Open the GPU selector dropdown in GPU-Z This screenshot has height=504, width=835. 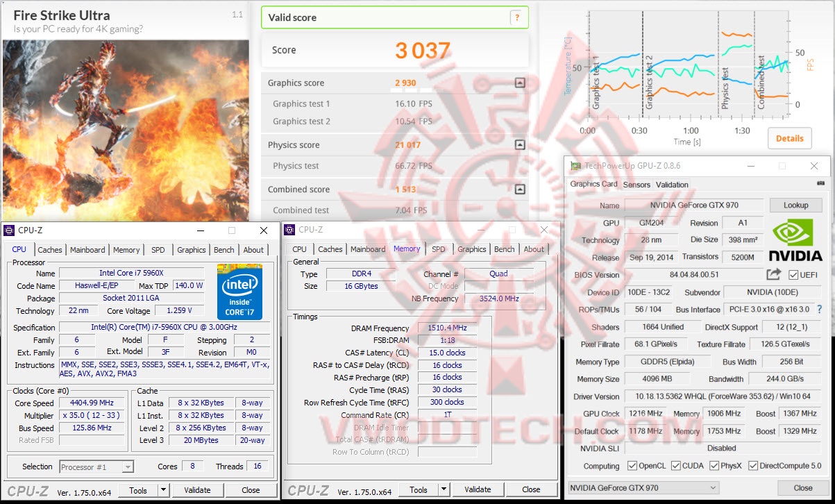(x=643, y=488)
